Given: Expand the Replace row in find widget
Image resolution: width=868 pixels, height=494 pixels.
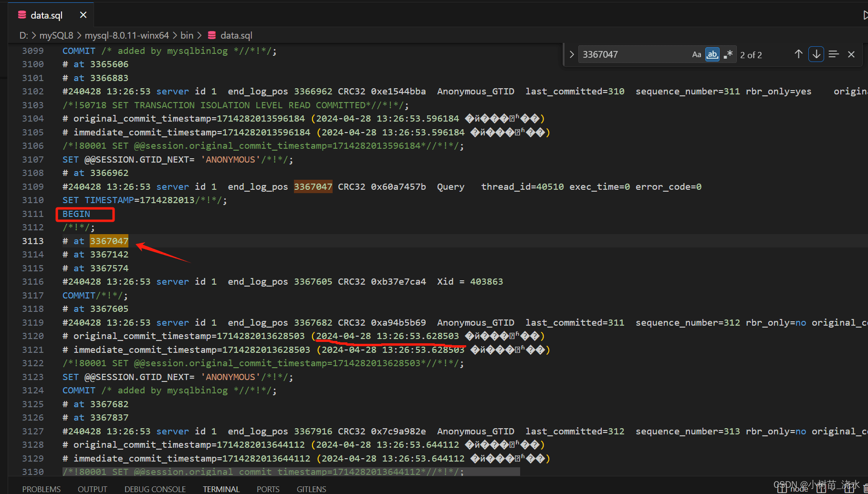Looking at the screenshot, I should pyautogui.click(x=571, y=54).
